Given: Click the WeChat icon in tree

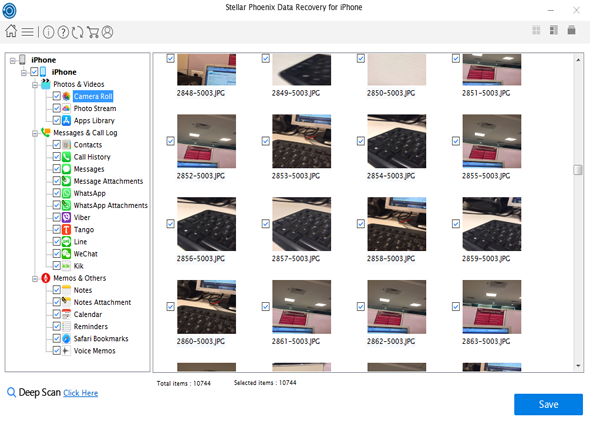Looking at the screenshot, I should (x=66, y=254).
